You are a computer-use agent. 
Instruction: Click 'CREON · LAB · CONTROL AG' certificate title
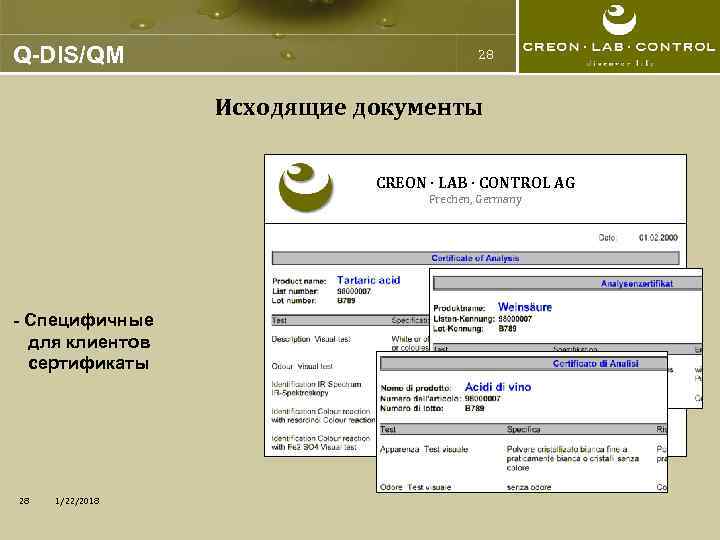pos(475,183)
